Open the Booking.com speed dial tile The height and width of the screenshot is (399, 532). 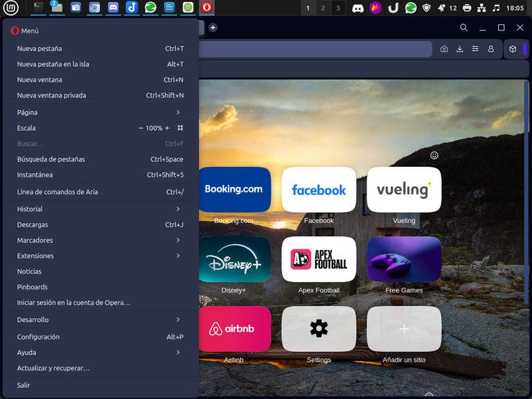235,190
